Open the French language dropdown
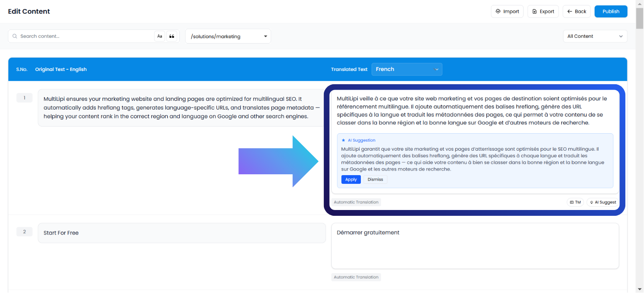 pyautogui.click(x=406, y=69)
